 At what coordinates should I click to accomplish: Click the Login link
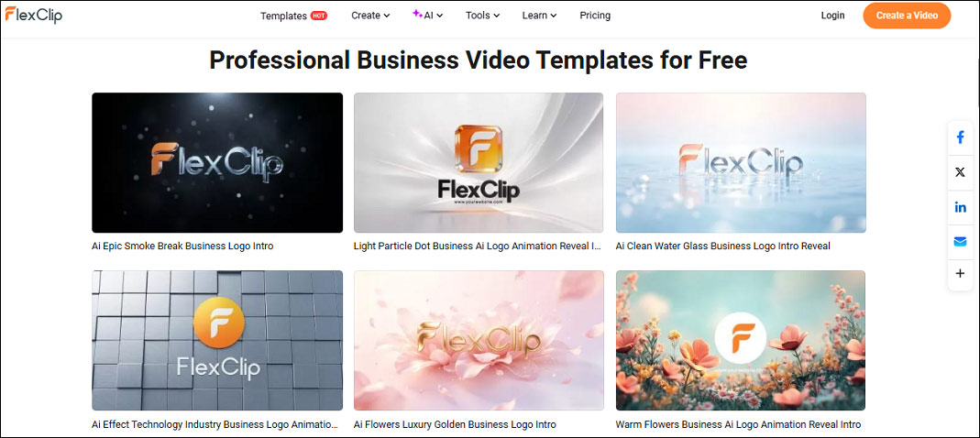coord(832,16)
